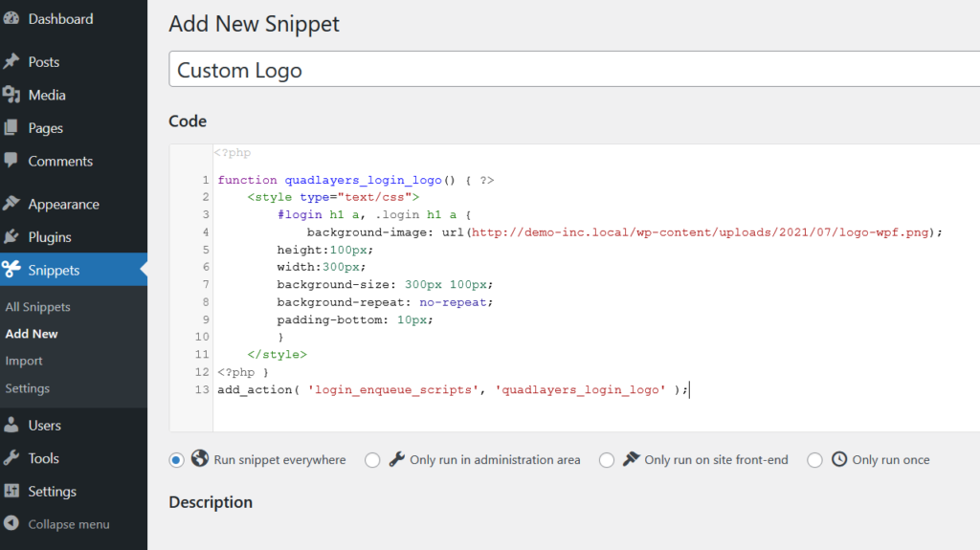Click the Tools wrench icon
Screen dimensions: 980x550
point(11,458)
